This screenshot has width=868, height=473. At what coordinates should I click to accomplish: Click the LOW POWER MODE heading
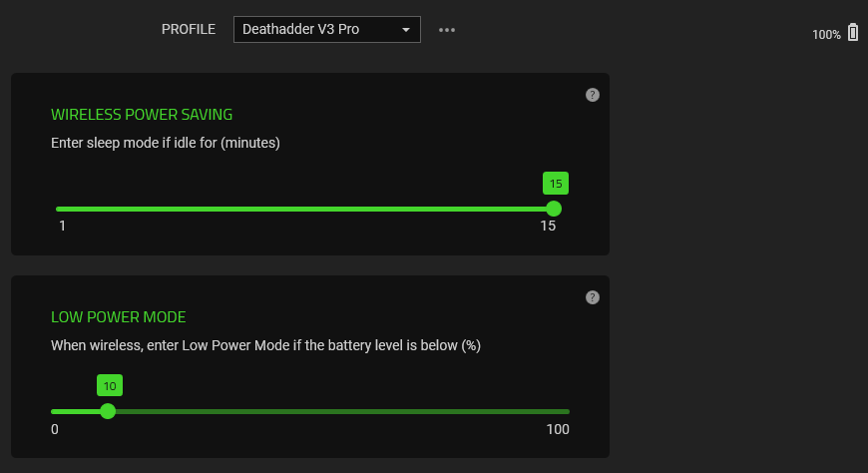[119, 317]
